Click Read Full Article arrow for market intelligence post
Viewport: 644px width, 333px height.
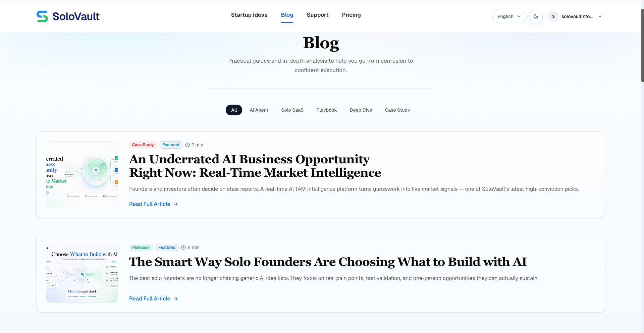click(176, 204)
